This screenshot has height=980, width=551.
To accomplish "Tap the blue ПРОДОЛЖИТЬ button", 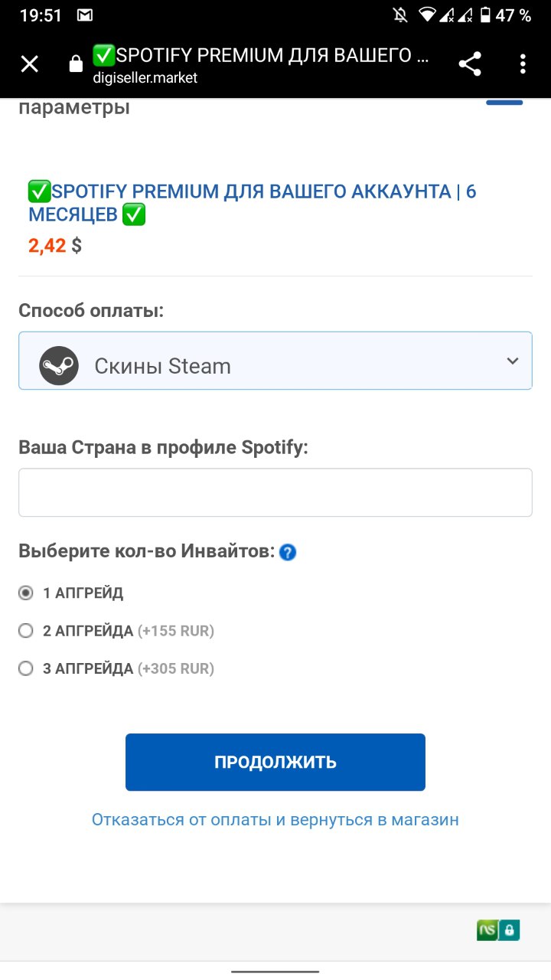I will 275,763.
